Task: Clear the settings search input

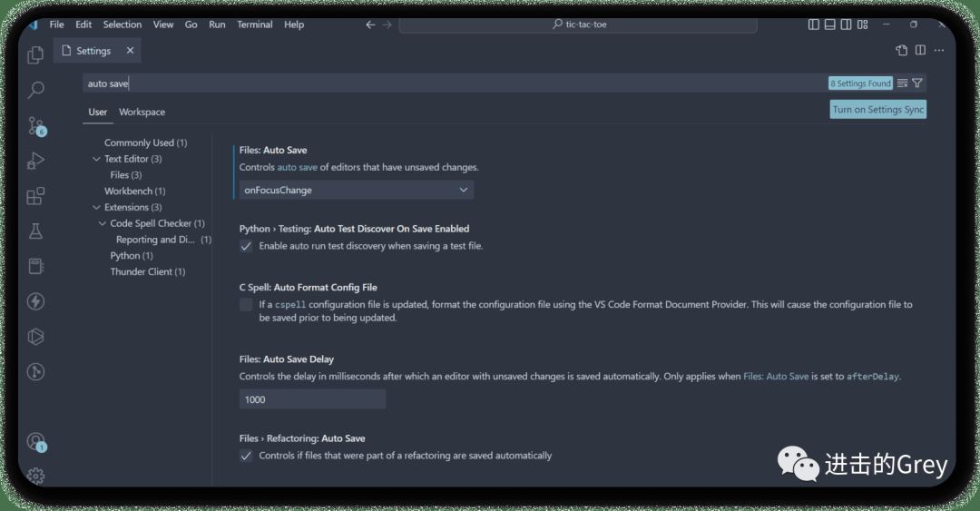Action: (903, 84)
